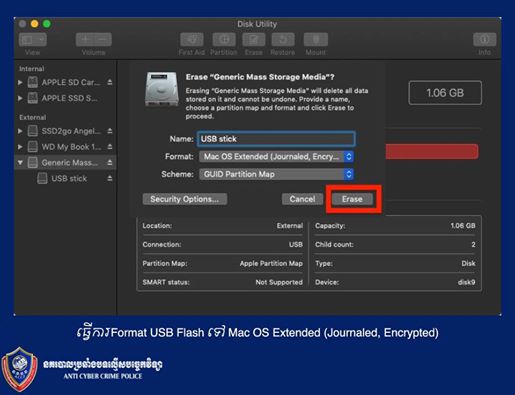
Task: Click the Location External value
Action: (290, 226)
